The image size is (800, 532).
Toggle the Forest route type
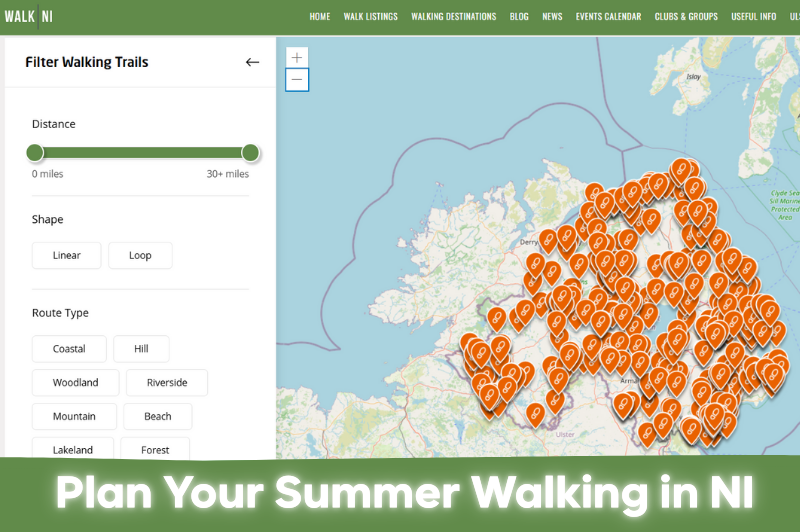155,448
